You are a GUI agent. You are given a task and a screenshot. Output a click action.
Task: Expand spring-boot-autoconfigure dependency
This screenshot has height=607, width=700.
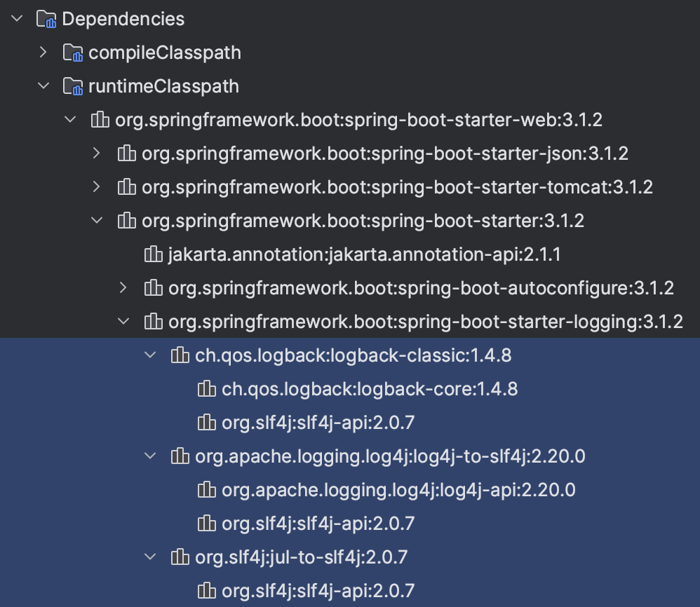tap(123, 288)
